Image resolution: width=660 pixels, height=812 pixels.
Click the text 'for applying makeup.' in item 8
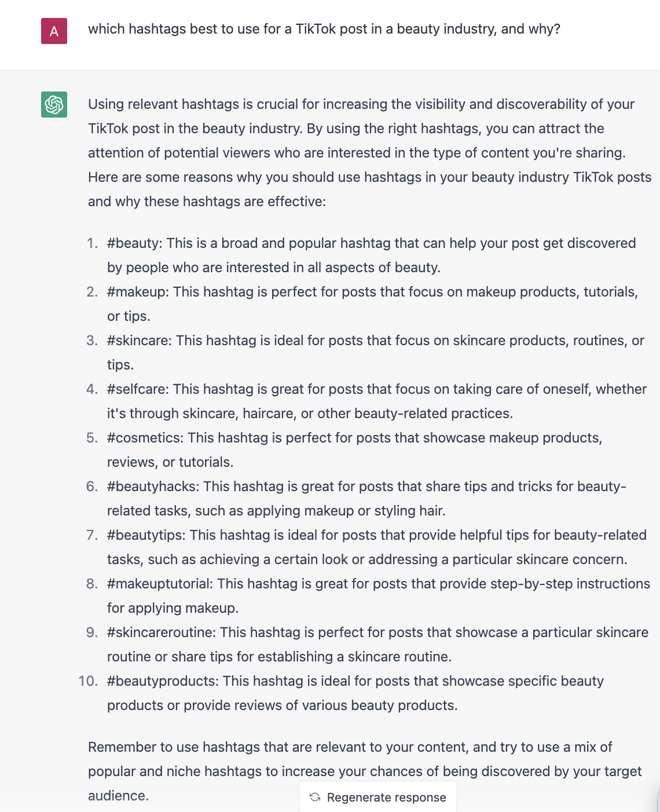(173, 608)
